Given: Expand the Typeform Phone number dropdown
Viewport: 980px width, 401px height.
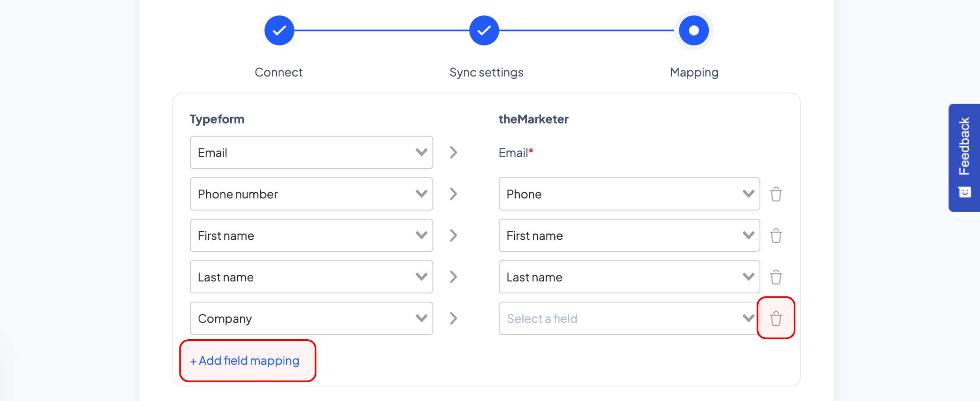Looking at the screenshot, I should tap(311, 194).
